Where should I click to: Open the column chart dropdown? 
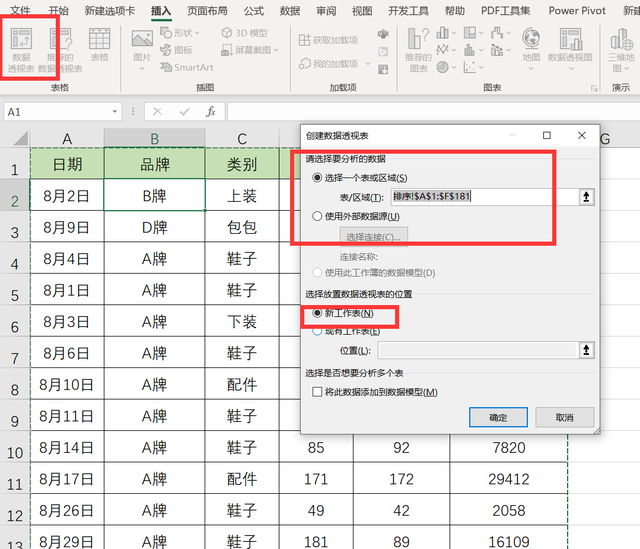[x=446, y=33]
